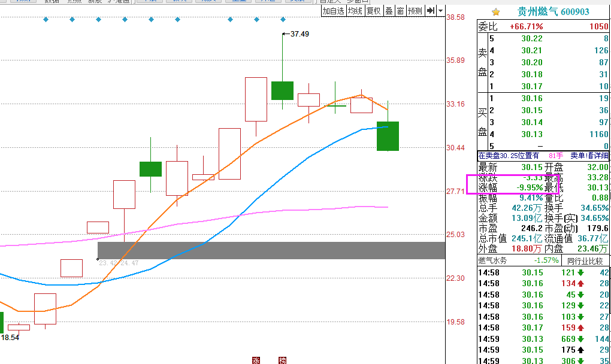Click the 市盈 246.2 value
Viewport: 611px width, 364px height.
click(532, 228)
